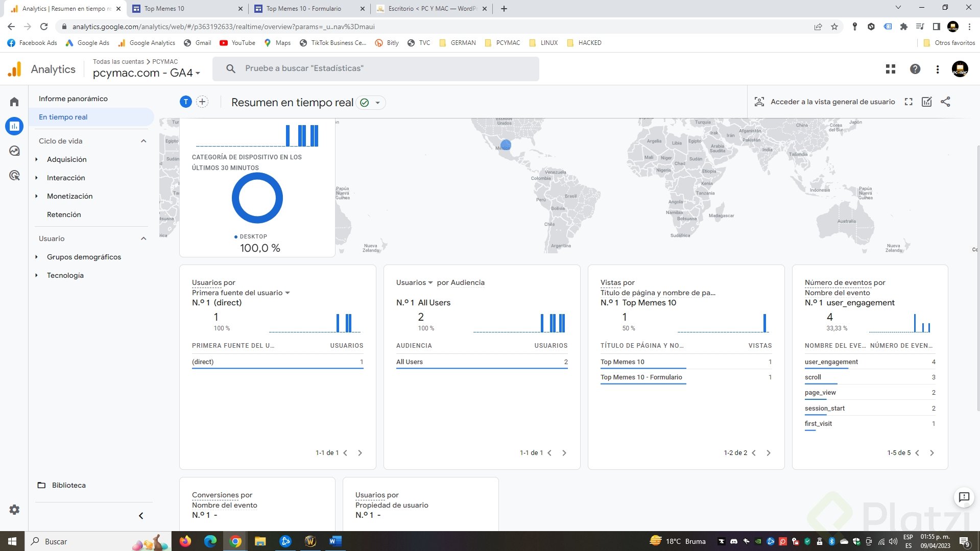Screen dimensions: 980x551
Task: Open the Home icon in left sidebar
Action: 14,102
